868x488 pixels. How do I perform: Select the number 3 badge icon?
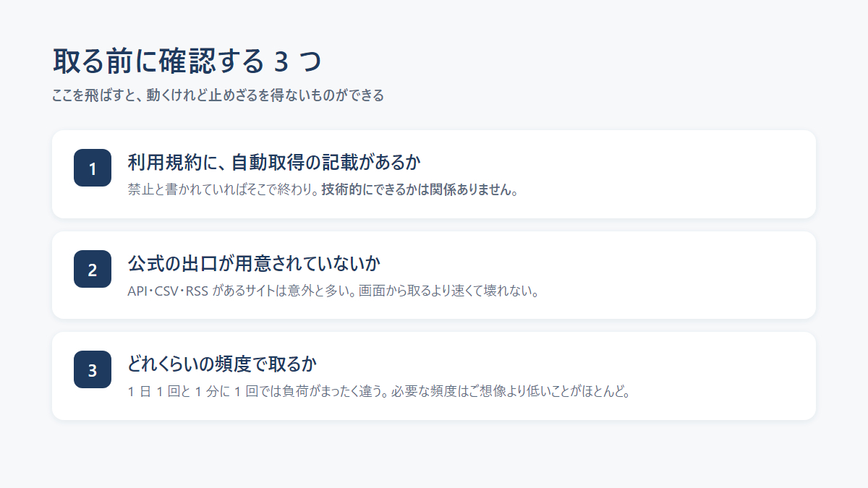(93, 369)
